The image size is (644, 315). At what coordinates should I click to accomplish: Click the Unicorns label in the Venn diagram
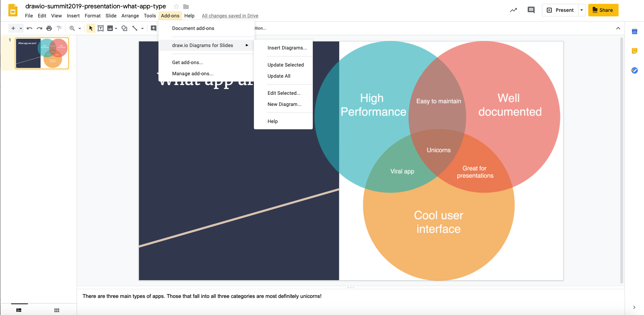[439, 150]
